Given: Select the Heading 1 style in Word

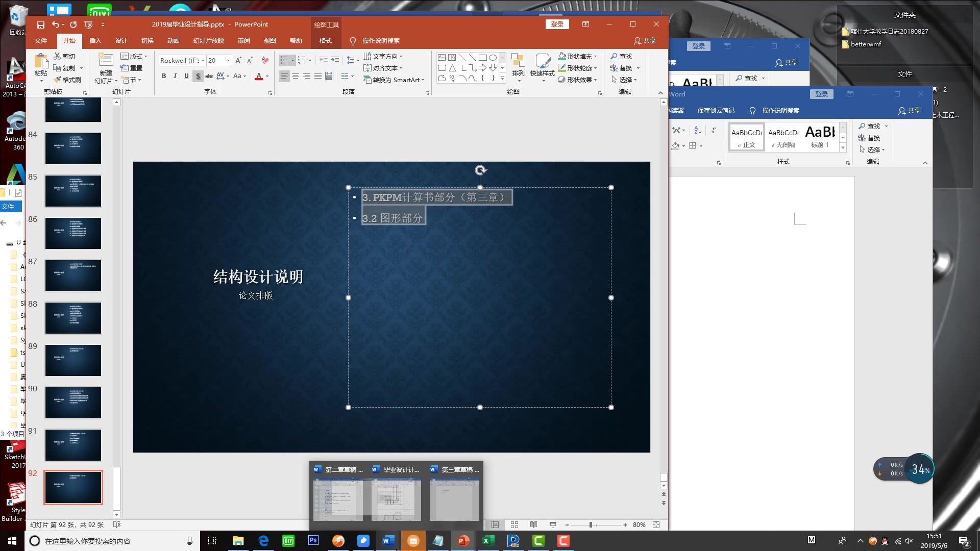Looking at the screenshot, I should (x=820, y=137).
